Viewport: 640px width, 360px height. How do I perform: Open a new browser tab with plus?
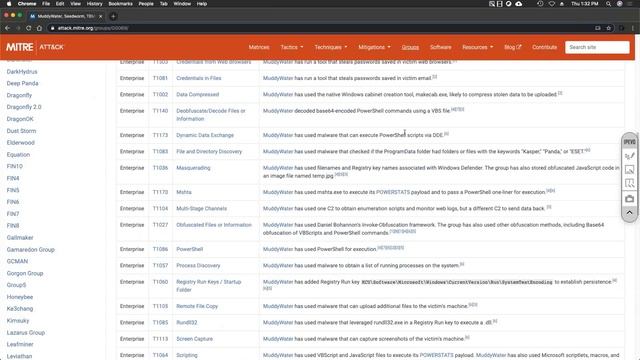113,16
